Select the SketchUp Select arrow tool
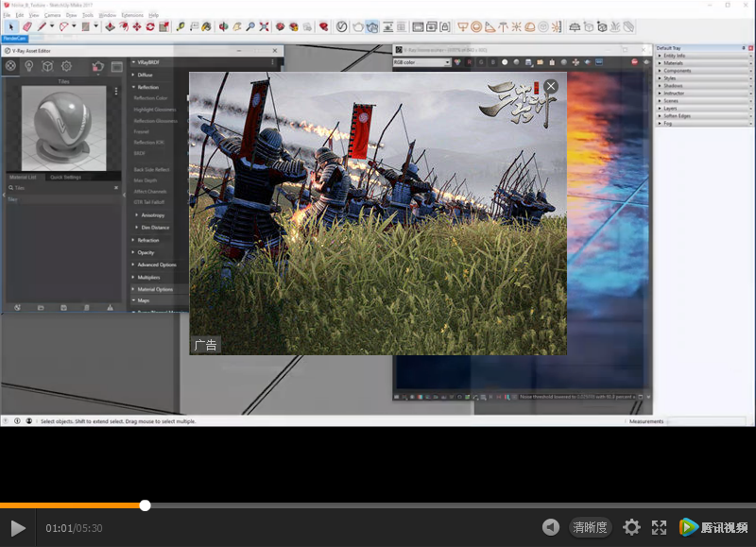Screen dimensions: 756x547 point(10,26)
